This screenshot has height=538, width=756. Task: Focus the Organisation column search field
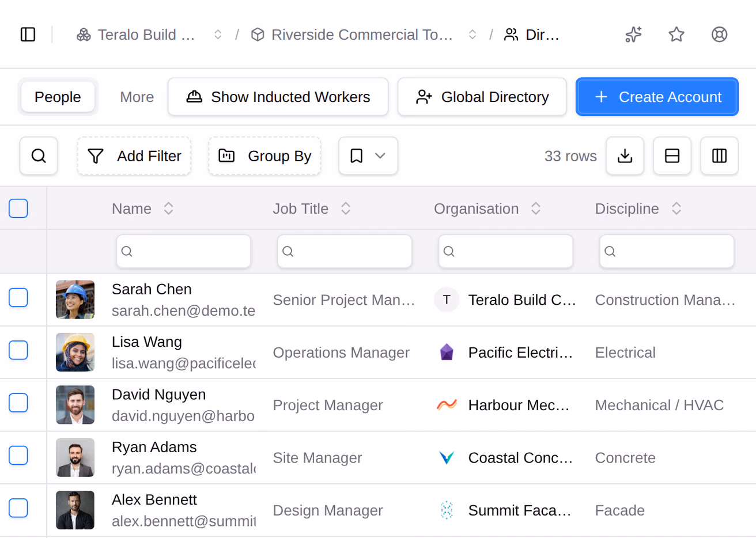click(x=505, y=251)
